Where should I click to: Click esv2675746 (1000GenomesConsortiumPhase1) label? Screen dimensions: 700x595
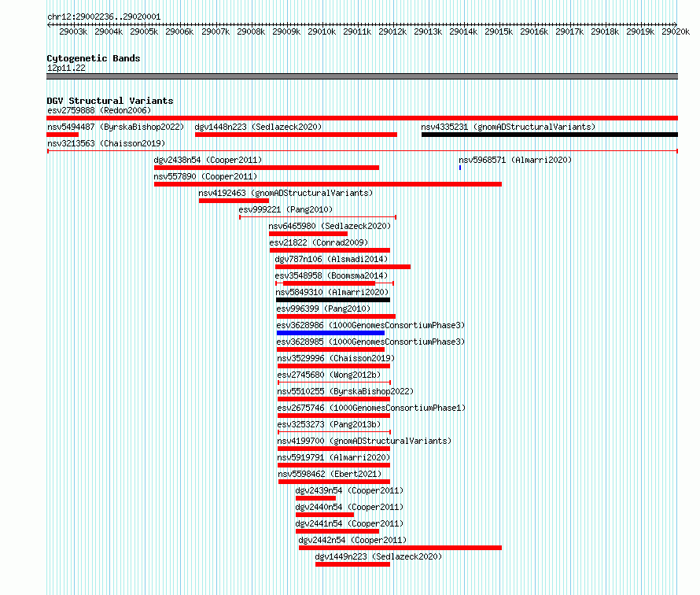pos(371,408)
